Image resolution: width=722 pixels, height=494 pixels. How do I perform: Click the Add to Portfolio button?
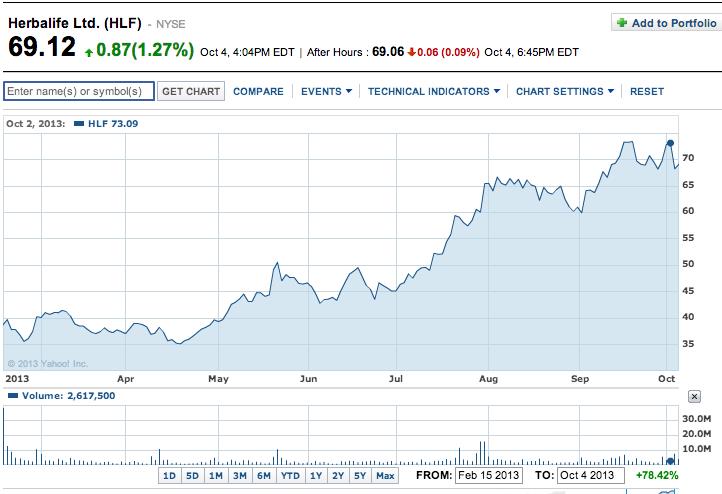coord(667,23)
